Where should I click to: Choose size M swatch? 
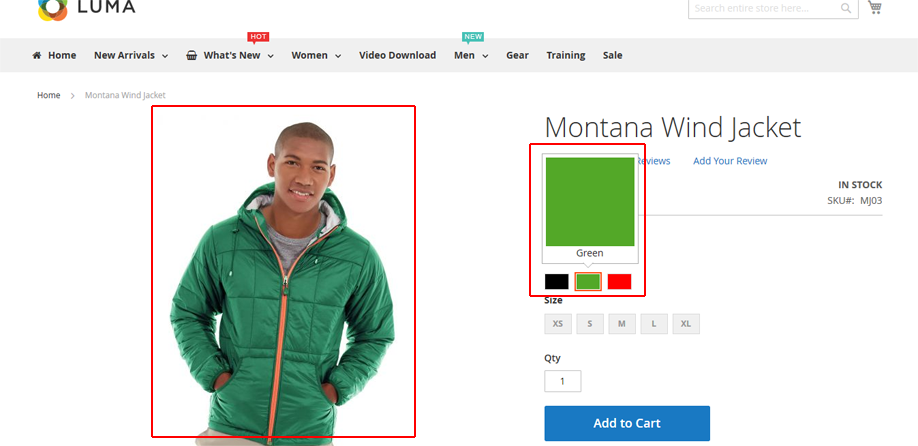[622, 324]
